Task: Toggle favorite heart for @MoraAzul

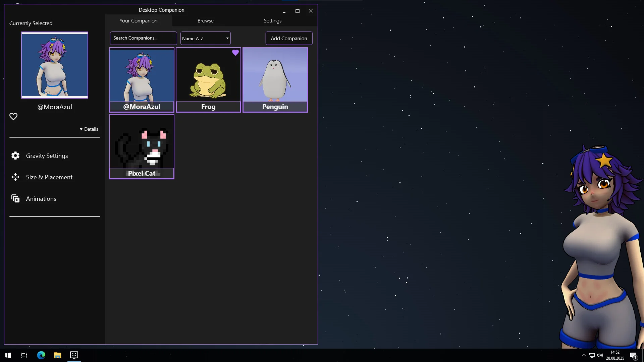Action: (x=13, y=117)
